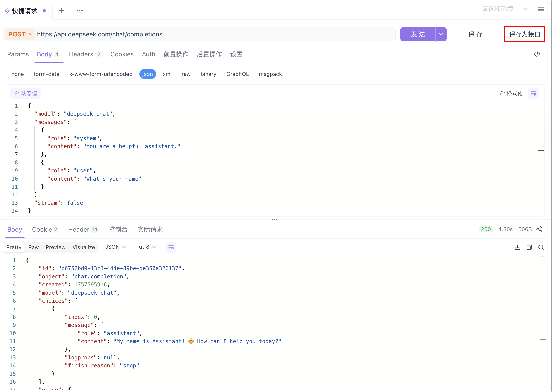Copy the response content icon
Image resolution: width=552 pixels, height=392 pixels.
[x=529, y=247]
